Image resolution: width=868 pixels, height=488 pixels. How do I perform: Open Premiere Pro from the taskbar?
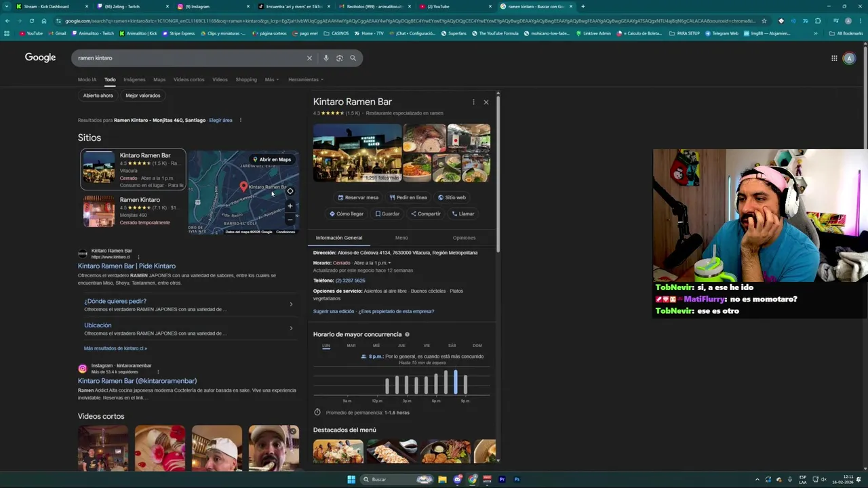(502, 479)
